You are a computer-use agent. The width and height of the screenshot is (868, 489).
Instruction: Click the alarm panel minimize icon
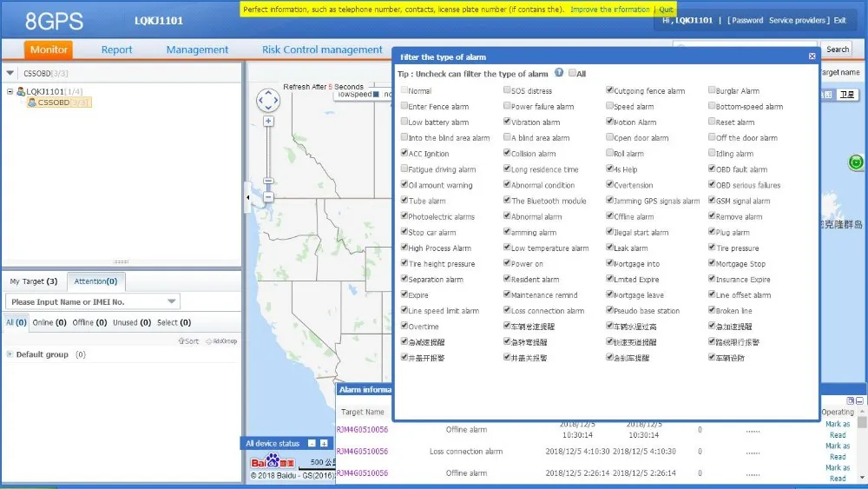859,400
